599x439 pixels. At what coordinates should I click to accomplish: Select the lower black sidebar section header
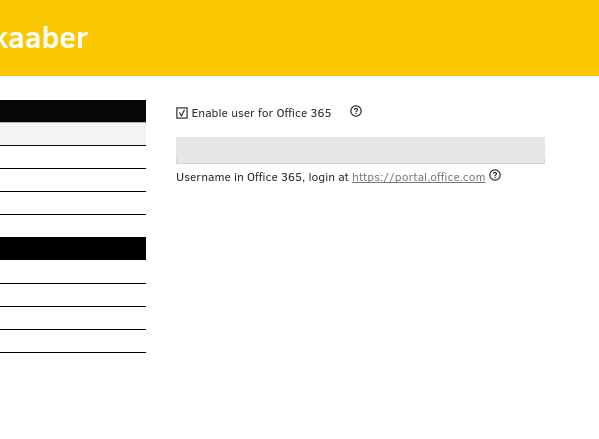[73, 248]
